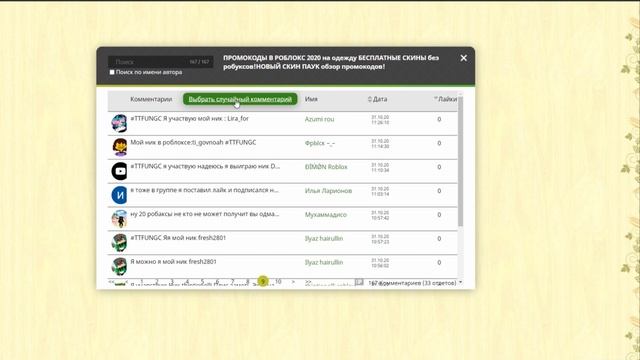This screenshot has height=360, width=640.
Task: Click the Имя column header
Action: tap(311, 99)
